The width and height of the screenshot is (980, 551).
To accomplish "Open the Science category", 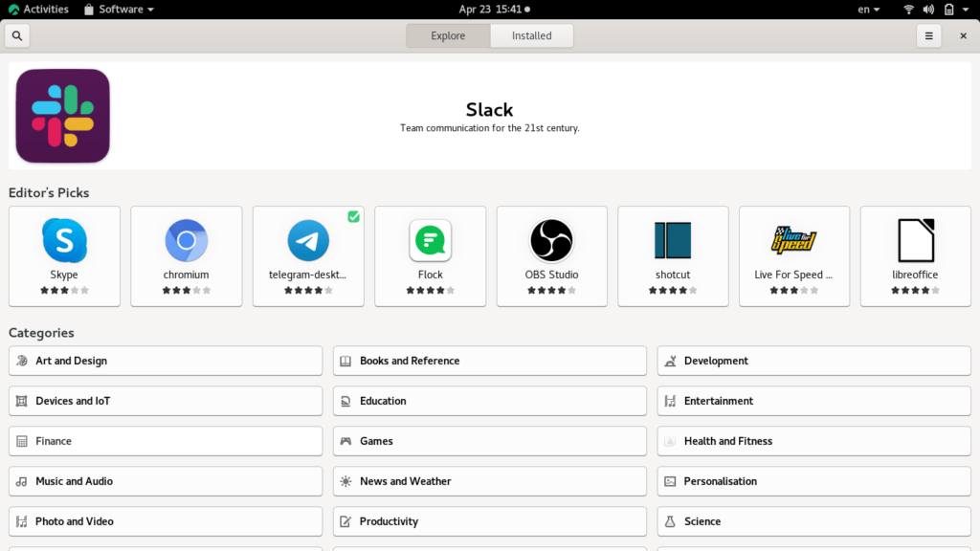I will point(813,521).
